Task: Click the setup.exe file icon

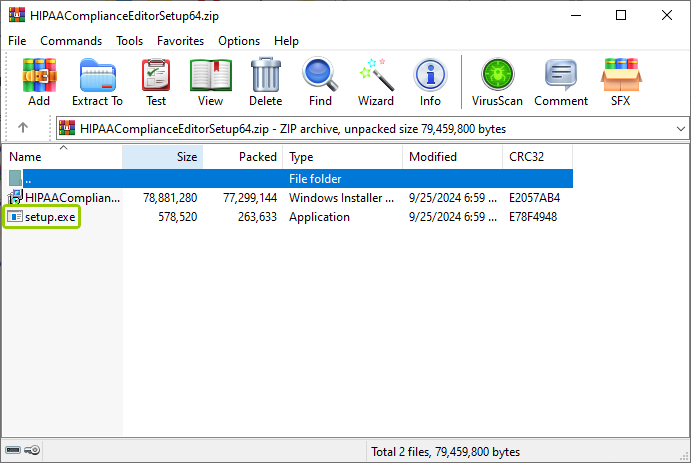Action: pyautogui.click(x=15, y=217)
